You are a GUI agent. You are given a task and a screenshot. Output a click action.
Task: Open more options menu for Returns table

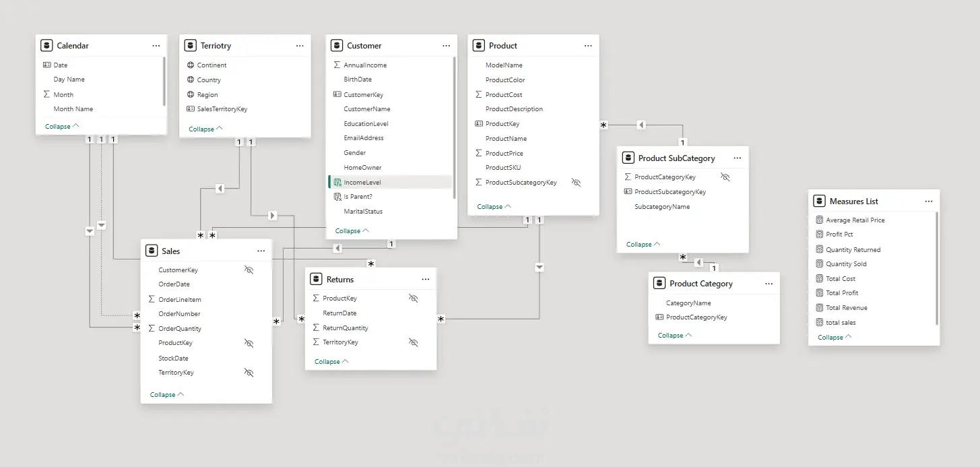coord(425,279)
